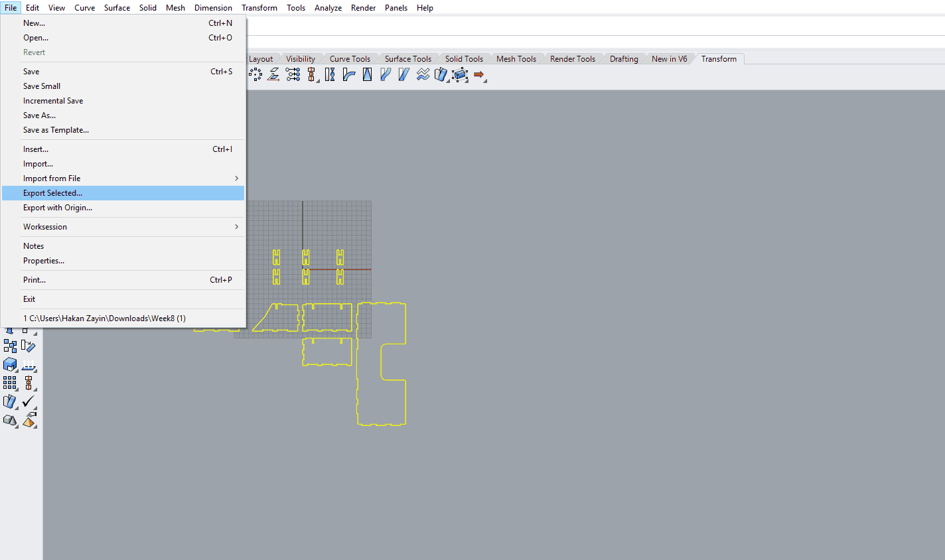Select the polar array tool in the Transform toolbar

click(255, 75)
